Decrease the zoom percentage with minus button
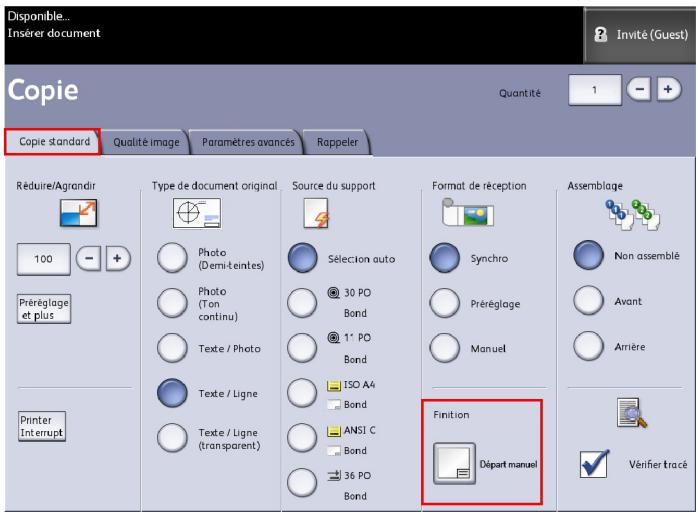The width and height of the screenshot is (698, 512). [x=89, y=259]
